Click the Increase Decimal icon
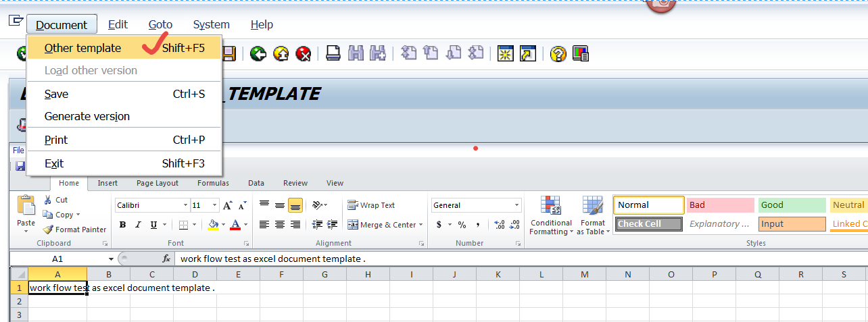Screen dimensions: 868x322 coord(500,225)
